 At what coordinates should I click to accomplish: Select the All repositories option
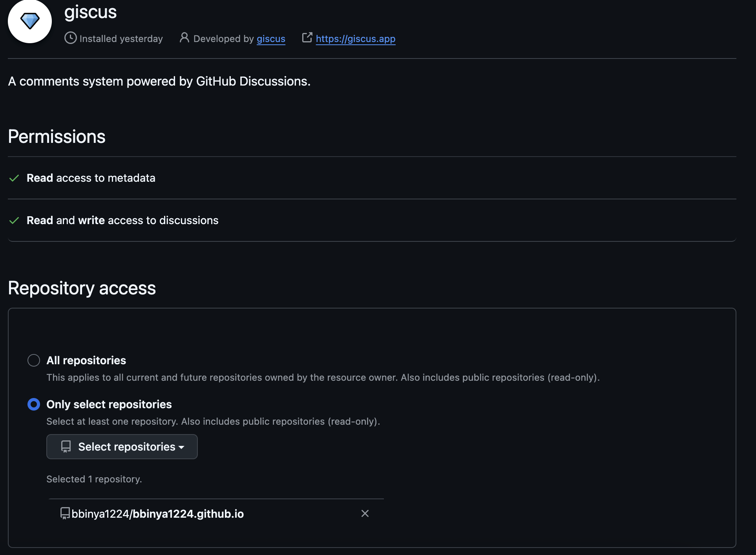point(34,360)
